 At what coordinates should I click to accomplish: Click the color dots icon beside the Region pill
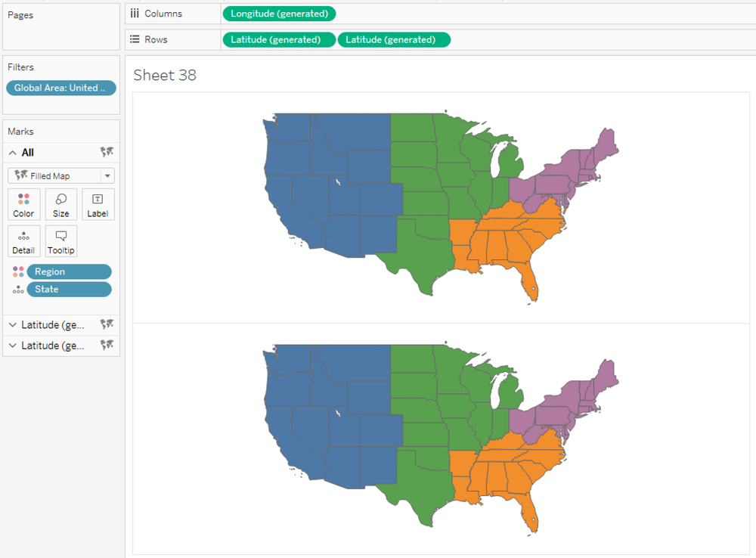click(18, 271)
